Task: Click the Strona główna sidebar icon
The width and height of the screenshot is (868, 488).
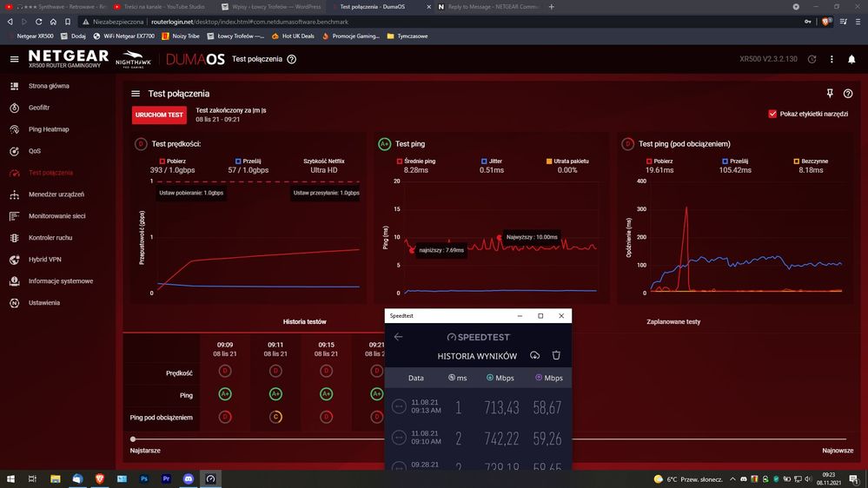Action: 15,86
